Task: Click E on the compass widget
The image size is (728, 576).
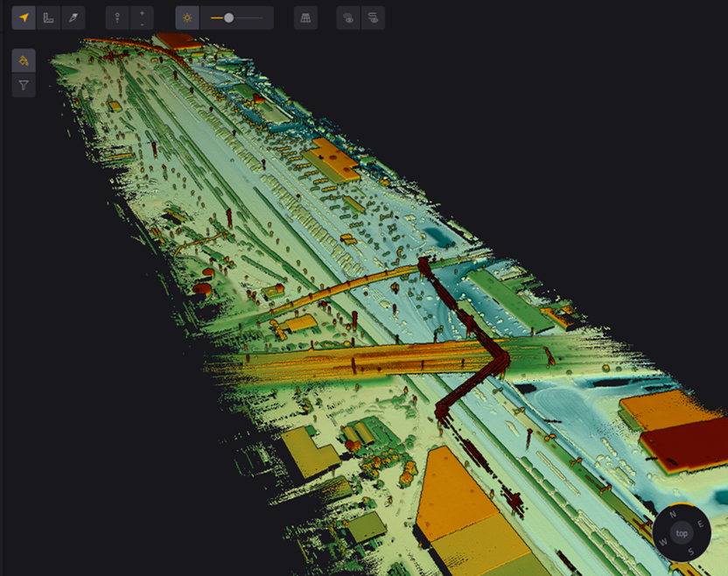Action: click(700, 523)
